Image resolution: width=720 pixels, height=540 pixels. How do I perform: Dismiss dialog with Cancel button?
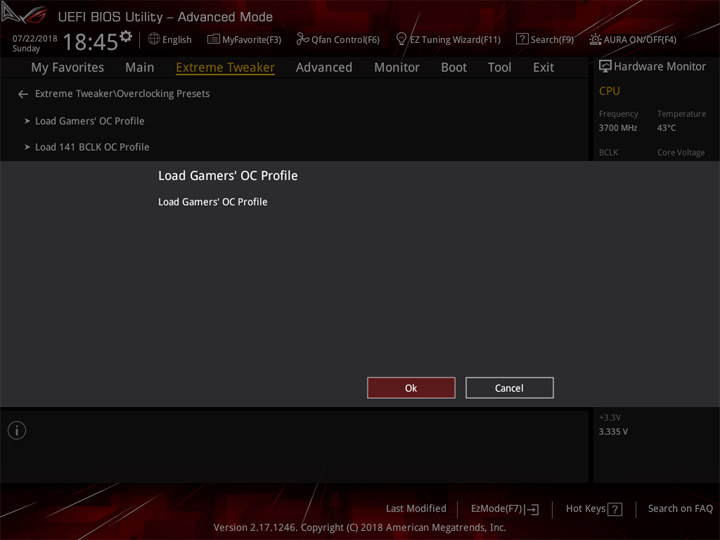coord(509,388)
